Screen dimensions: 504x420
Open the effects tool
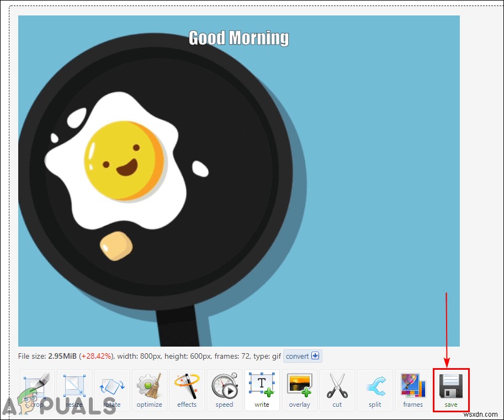187,390
